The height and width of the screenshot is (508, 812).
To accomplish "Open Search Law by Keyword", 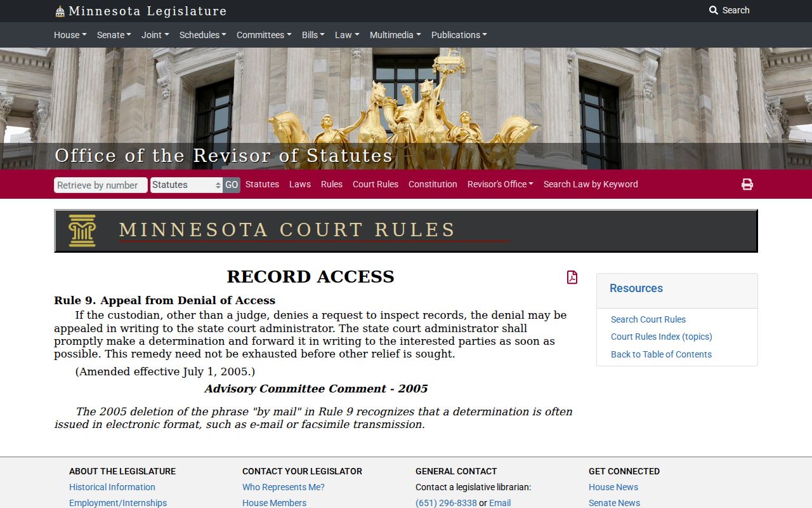I will pos(591,184).
